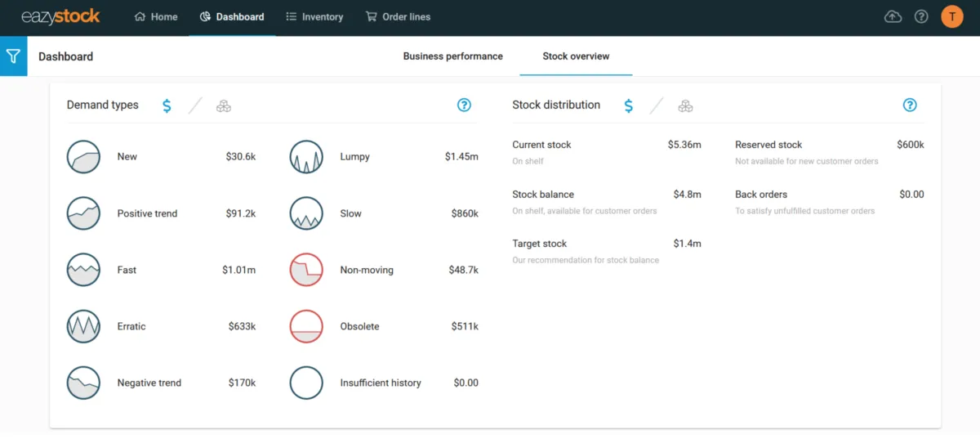Open the filter panel funnel icon

click(13, 56)
